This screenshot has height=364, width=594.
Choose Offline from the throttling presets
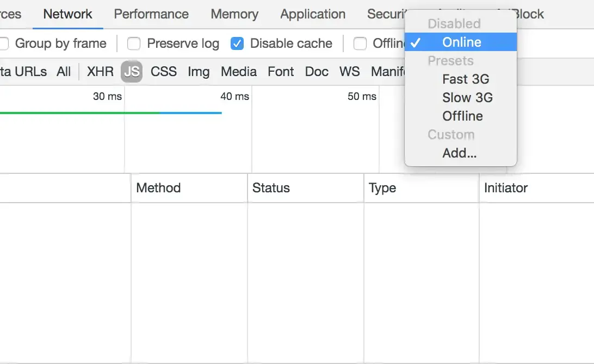tap(462, 116)
